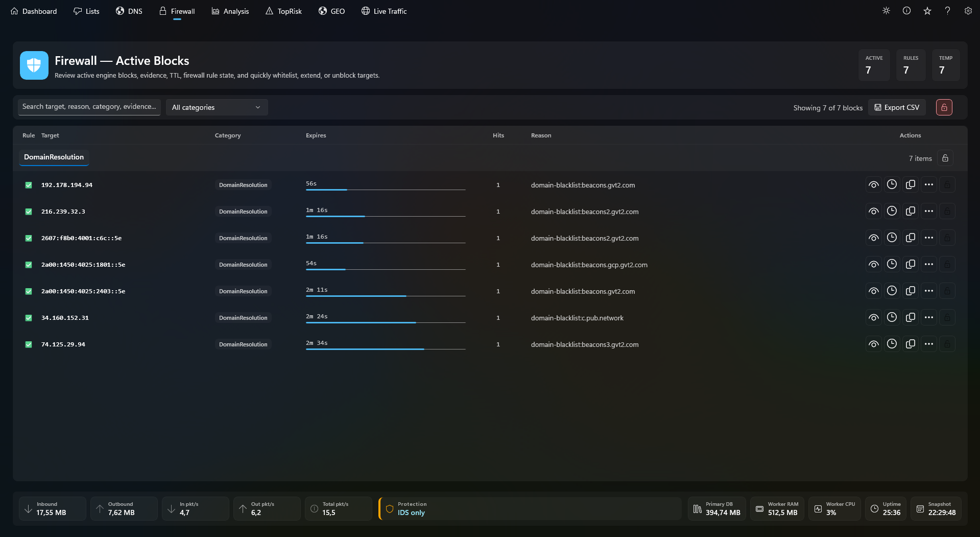Click the 2m 34s expiry progress bar
This screenshot has height=537, width=980.
point(386,349)
